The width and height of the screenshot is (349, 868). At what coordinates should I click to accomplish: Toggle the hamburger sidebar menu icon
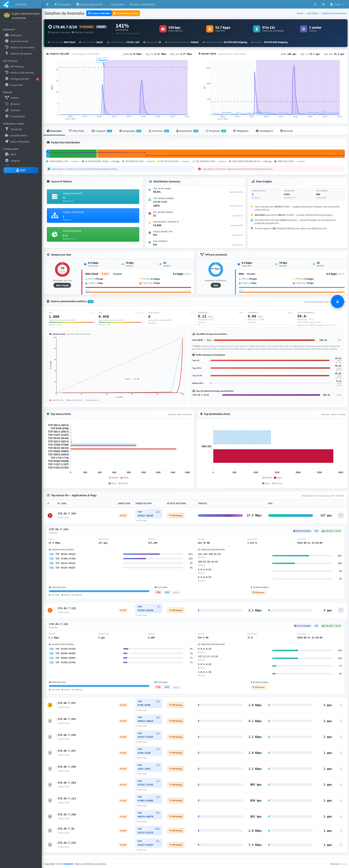(x=47, y=4)
